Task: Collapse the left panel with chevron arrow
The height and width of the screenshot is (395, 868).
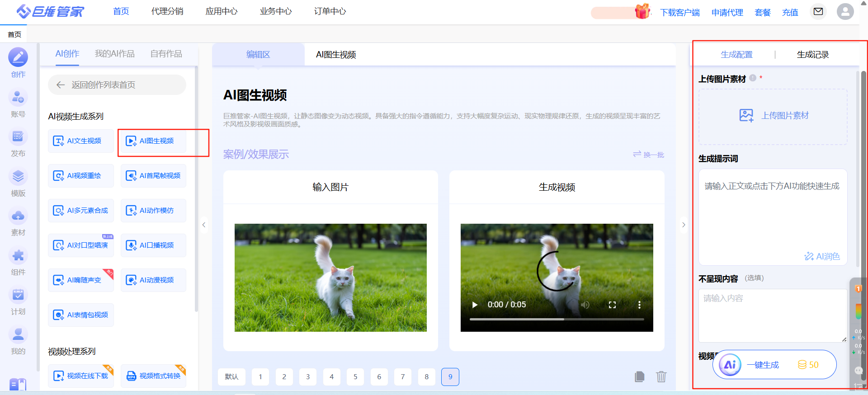Action: coord(204,225)
